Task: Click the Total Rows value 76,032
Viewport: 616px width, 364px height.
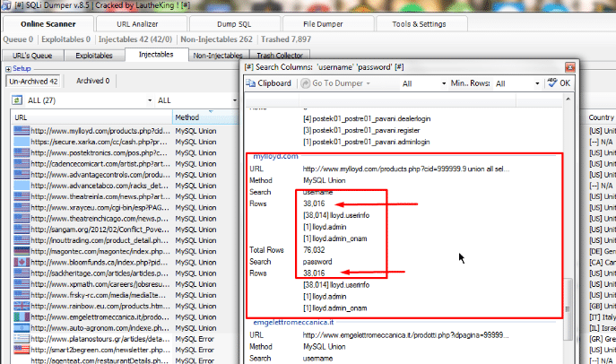Action: (314, 250)
